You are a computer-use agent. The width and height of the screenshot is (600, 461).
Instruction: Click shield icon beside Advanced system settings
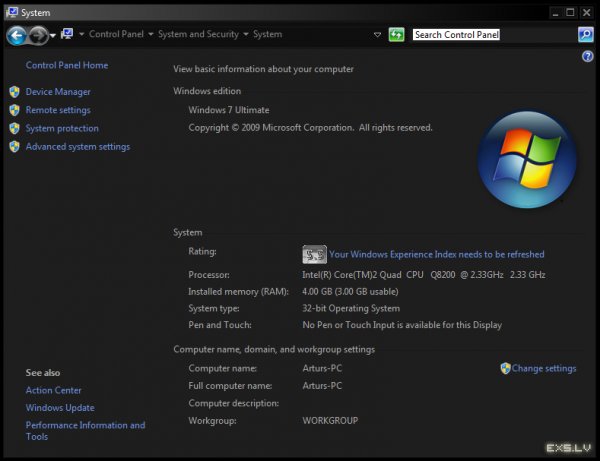(x=15, y=147)
